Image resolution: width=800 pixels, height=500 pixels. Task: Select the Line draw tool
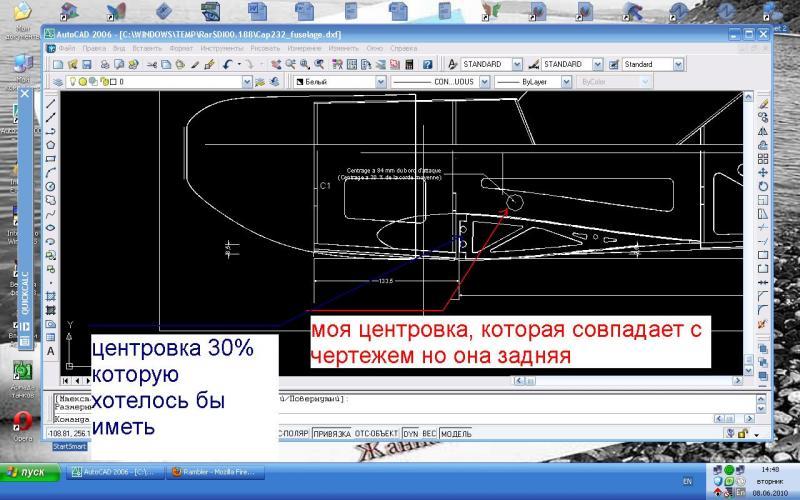pos(51,103)
